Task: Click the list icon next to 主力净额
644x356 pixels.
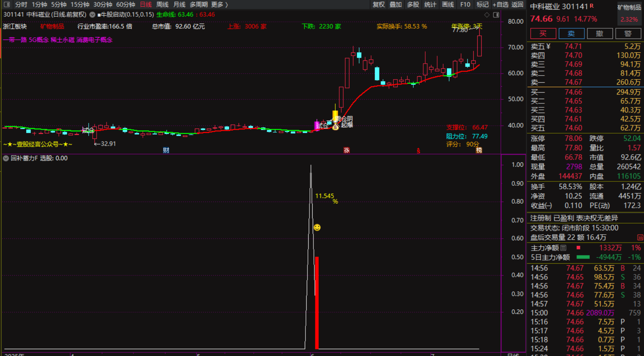Action: [563, 248]
